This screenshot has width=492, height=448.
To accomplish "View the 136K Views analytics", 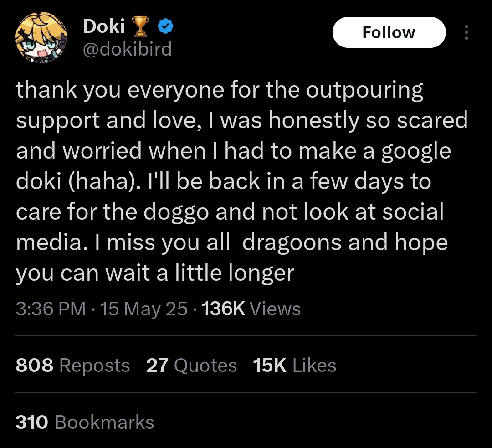I will tap(251, 309).
